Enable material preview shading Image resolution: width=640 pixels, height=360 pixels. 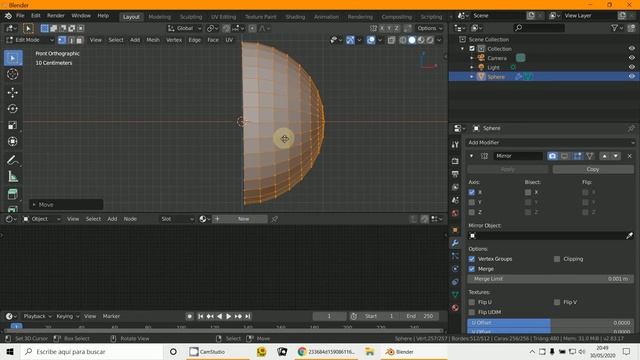(x=421, y=40)
